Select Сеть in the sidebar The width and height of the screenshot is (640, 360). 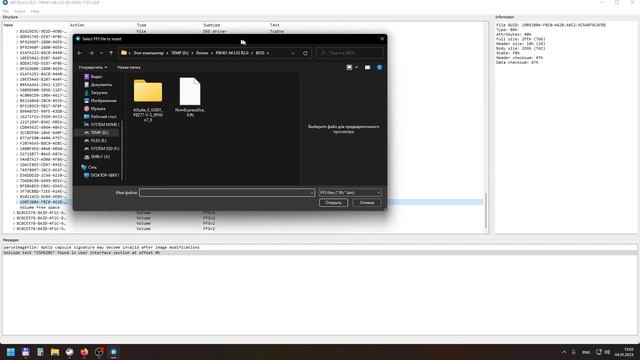[x=92, y=167]
